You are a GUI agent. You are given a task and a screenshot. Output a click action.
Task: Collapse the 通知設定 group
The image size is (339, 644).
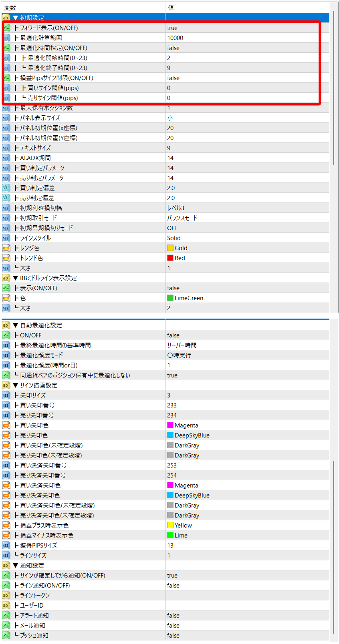[16, 565]
